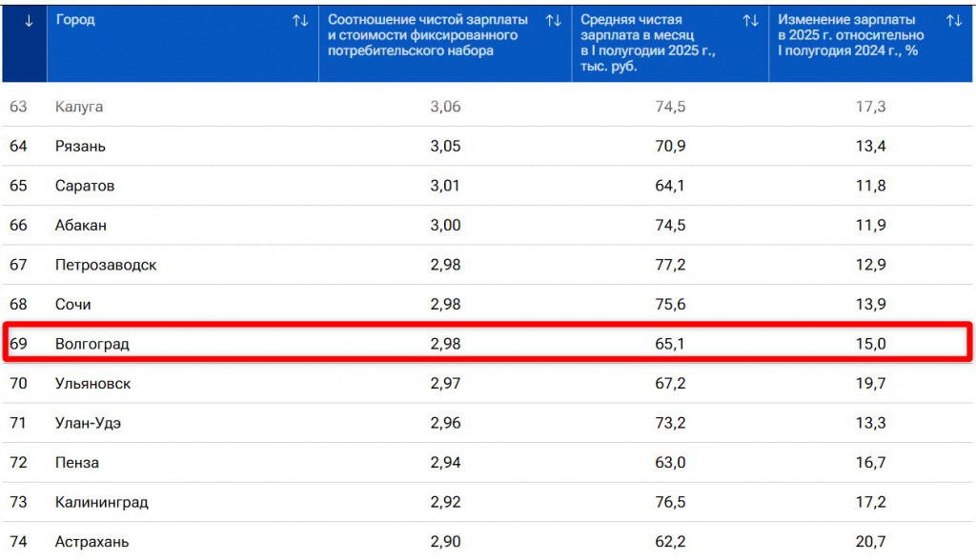The width and height of the screenshot is (976, 560).
Task: Click Ульяновск's salary change value 19,7
Action: (870, 383)
